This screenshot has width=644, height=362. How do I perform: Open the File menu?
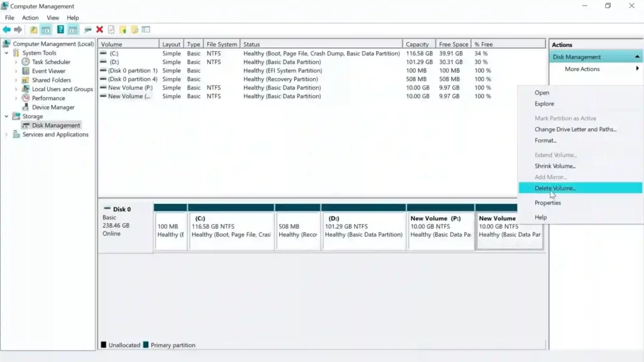click(9, 18)
